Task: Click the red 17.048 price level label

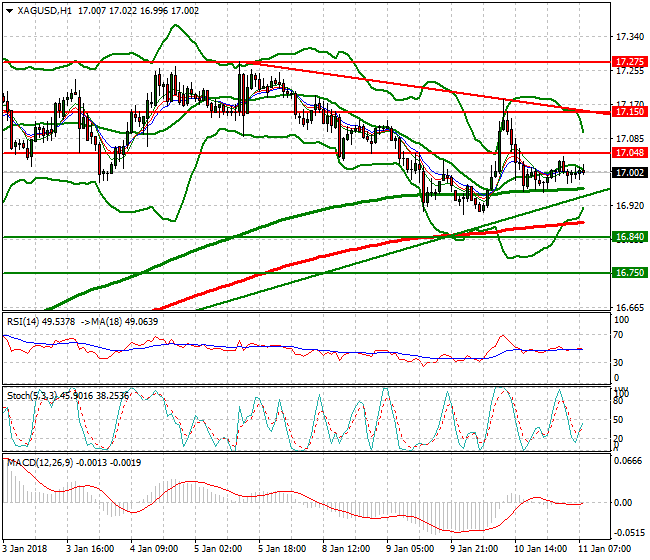Action: [630, 153]
